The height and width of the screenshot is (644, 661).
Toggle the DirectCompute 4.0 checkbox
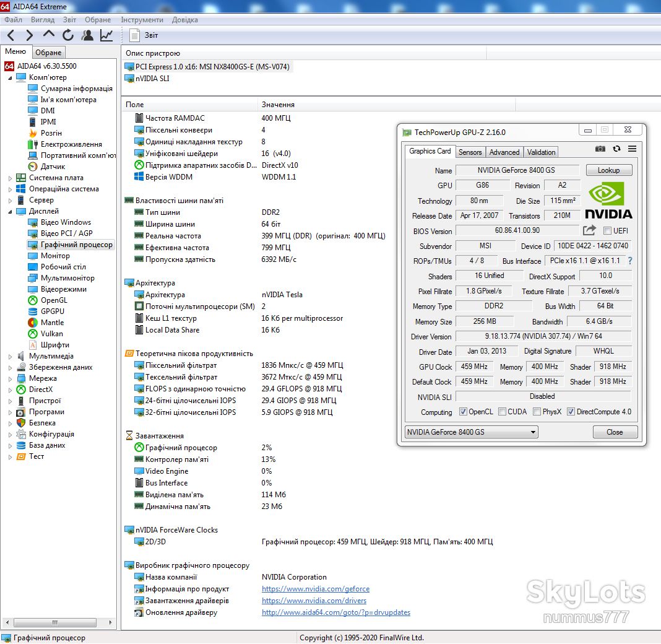point(571,412)
